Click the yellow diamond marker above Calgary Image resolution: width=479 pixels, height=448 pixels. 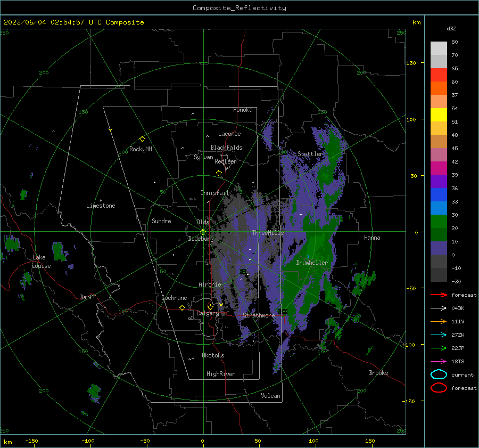(x=210, y=307)
